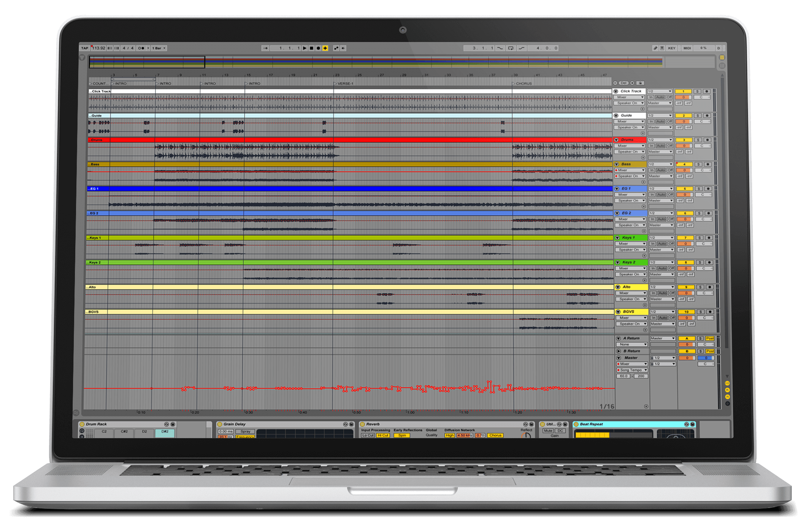Image resolution: width=806 pixels, height=532 pixels.
Task: Click the Previous Locator arrow button
Action: (x=616, y=83)
